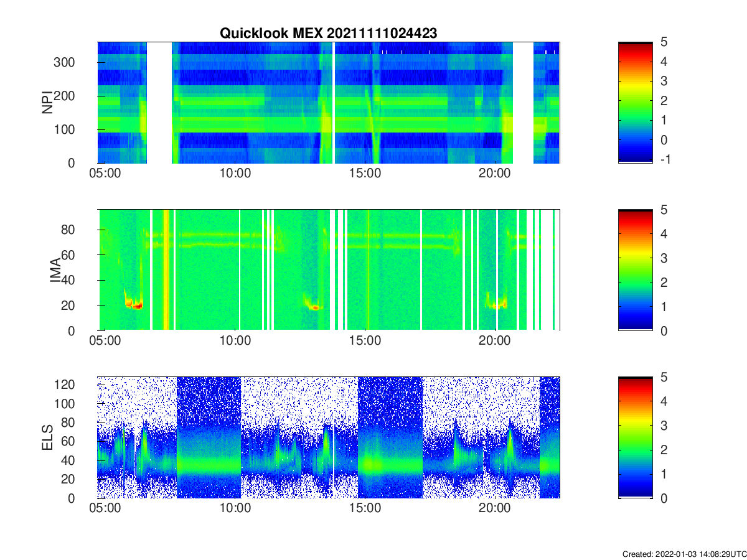Click the NPI panel's color scale bar

coord(636,103)
